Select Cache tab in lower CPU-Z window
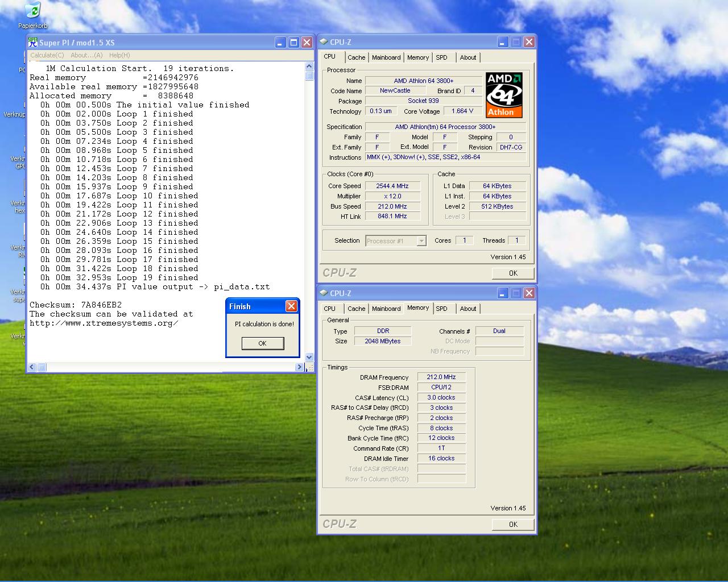 tap(357, 309)
